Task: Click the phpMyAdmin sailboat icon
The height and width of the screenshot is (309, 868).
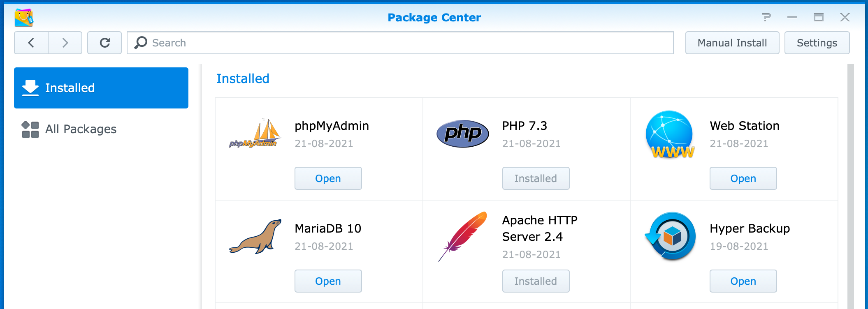Action: [x=255, y=133]
